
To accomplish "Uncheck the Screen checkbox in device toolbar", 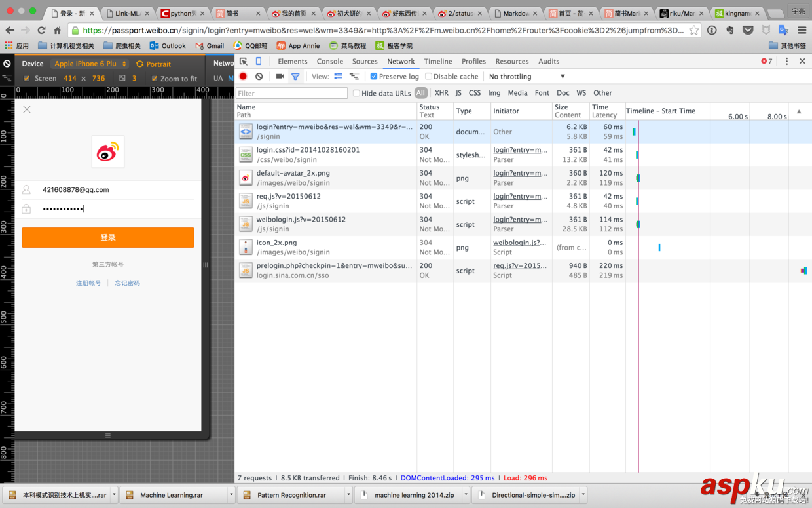I will pos(26,78).
